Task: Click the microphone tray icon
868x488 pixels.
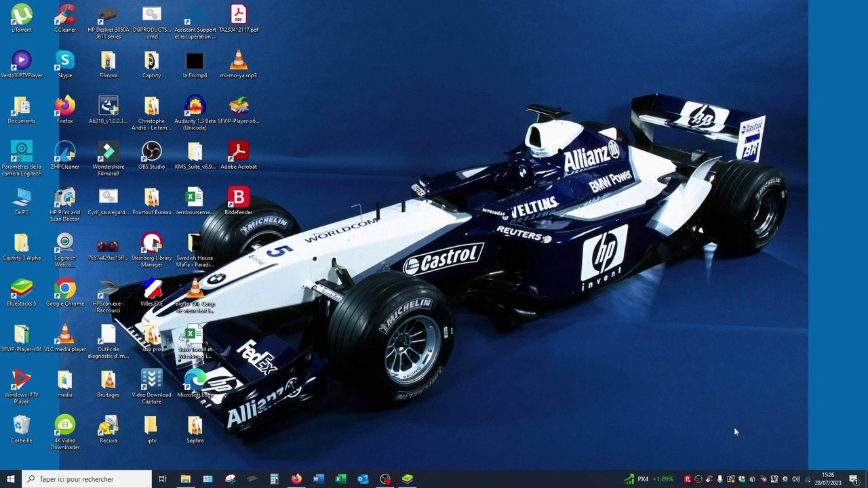Action: click(720, 479)
